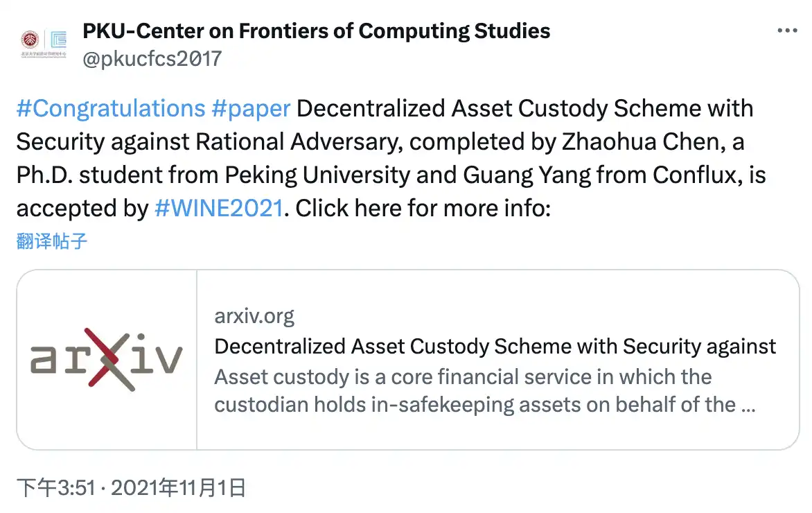The width and height of the screenshot is (812, 513).
Task: Click the arXiv logo thumbnail
Action: point(107,359)
